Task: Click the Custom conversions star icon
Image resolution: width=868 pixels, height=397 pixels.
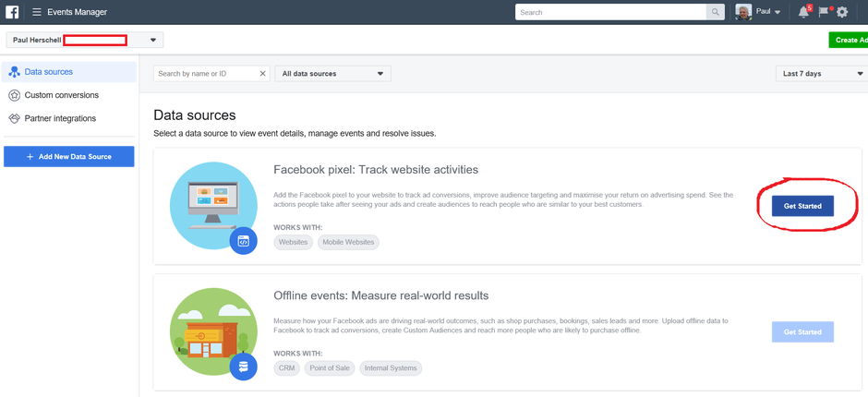Action: pyautogui.click(x=15, y=95)
